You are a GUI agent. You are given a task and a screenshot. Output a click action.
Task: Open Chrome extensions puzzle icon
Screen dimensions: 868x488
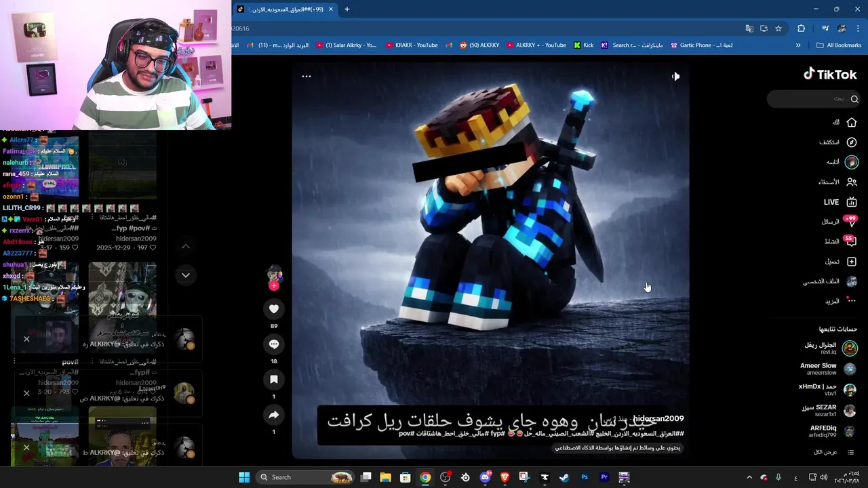[x=802, y=28]
